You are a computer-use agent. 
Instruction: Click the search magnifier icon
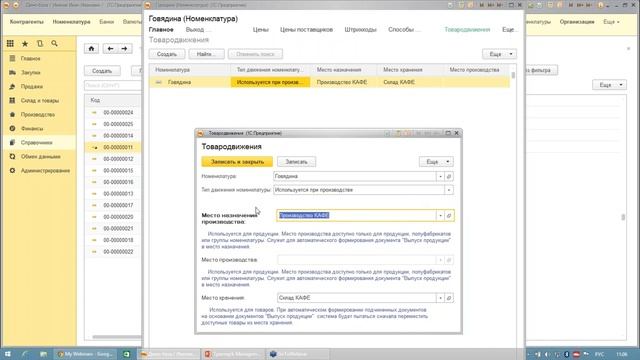point(54,43)
